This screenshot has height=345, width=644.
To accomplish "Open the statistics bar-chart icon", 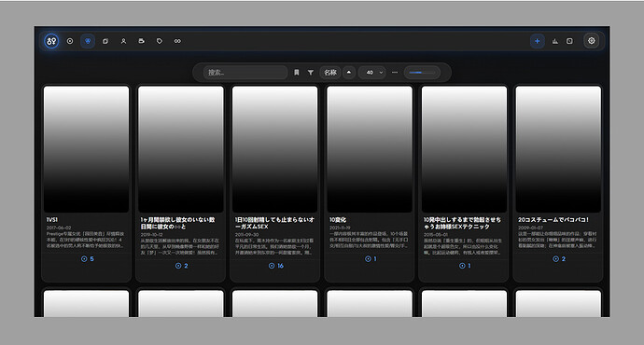I will [555, 41].
